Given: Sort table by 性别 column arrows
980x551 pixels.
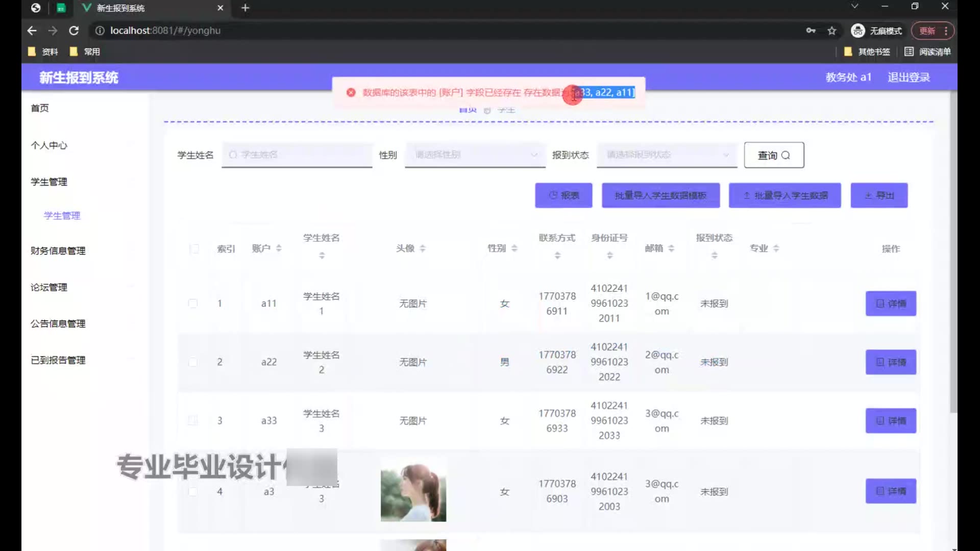Looking at the screenshot, I should coord(514,248).
